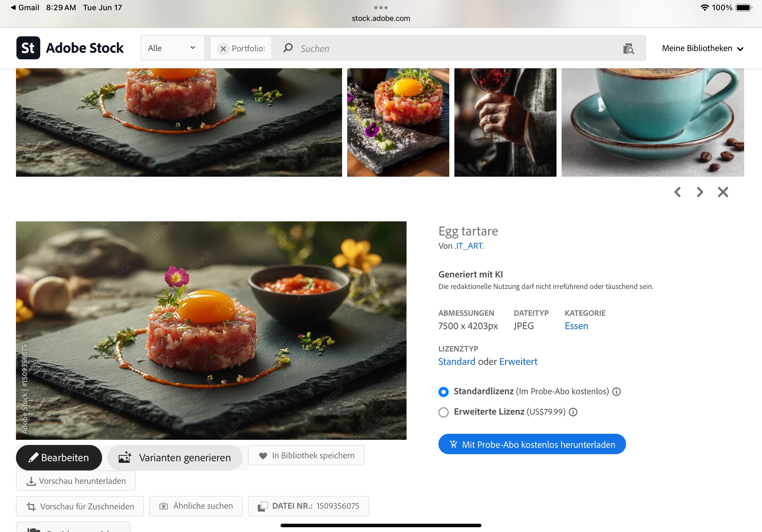Image resolution: width=762 pixels, height=532 pixels.
Task: Go to next image with right chevron
Action: [x=700, y=192]
